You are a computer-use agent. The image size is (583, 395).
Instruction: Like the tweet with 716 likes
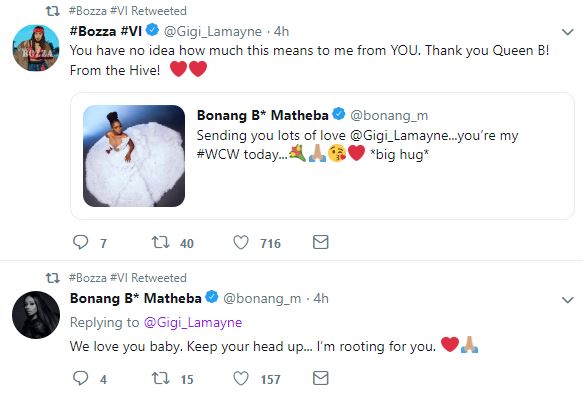tap(241, 243)
